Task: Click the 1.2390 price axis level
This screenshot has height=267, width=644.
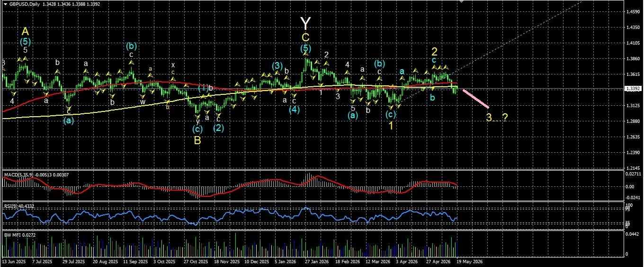Action: 632,153
